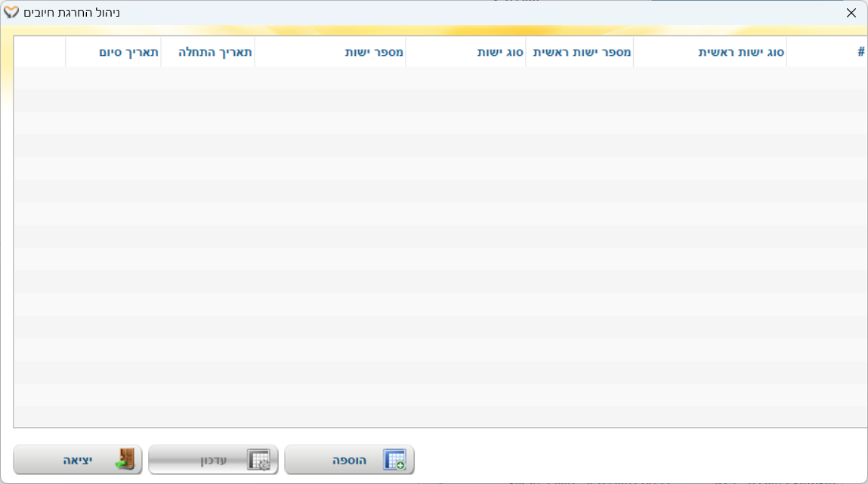
Task: Click the add-table icon on the הוספה button
Action: (x=394, y=460)
